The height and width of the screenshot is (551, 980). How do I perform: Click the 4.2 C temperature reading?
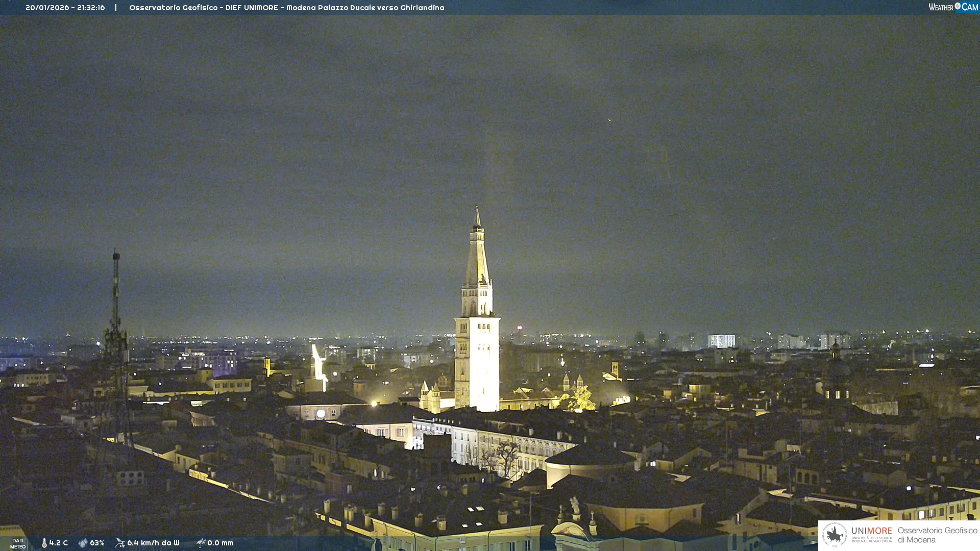point(59,543)
